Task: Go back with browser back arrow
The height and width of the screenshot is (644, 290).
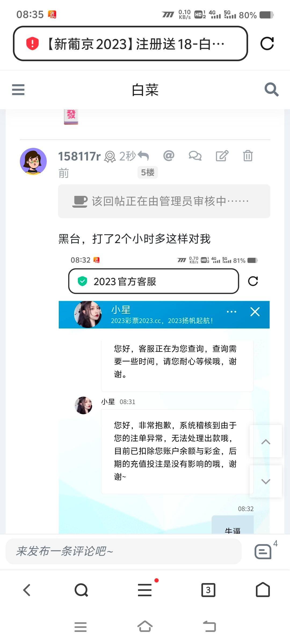Action: coord(27,590)
